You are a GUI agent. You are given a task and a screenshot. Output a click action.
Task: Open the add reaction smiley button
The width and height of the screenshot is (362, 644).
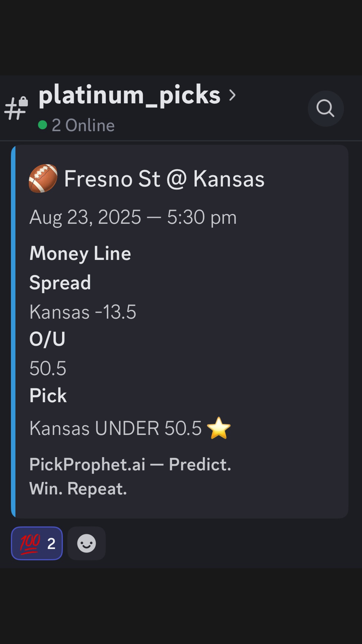click(x=86, y=543)
